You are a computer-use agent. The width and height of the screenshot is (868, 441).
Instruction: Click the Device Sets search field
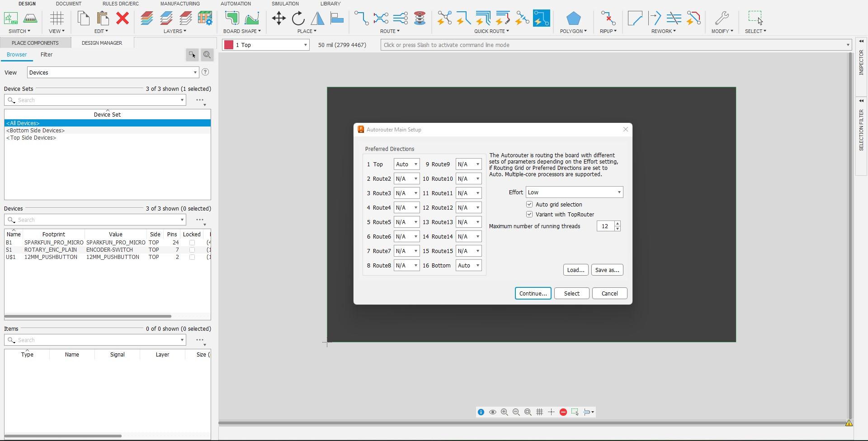point(95,100)
